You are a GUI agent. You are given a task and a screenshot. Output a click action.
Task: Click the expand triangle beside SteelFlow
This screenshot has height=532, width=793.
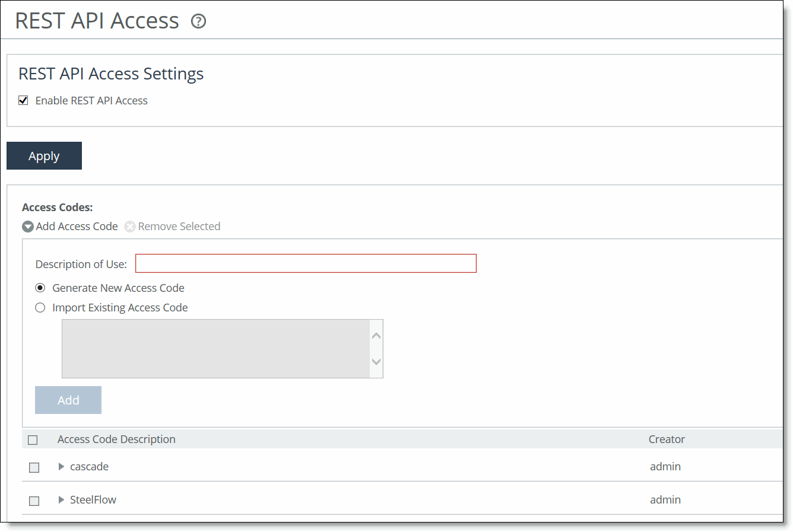[61, 500]
